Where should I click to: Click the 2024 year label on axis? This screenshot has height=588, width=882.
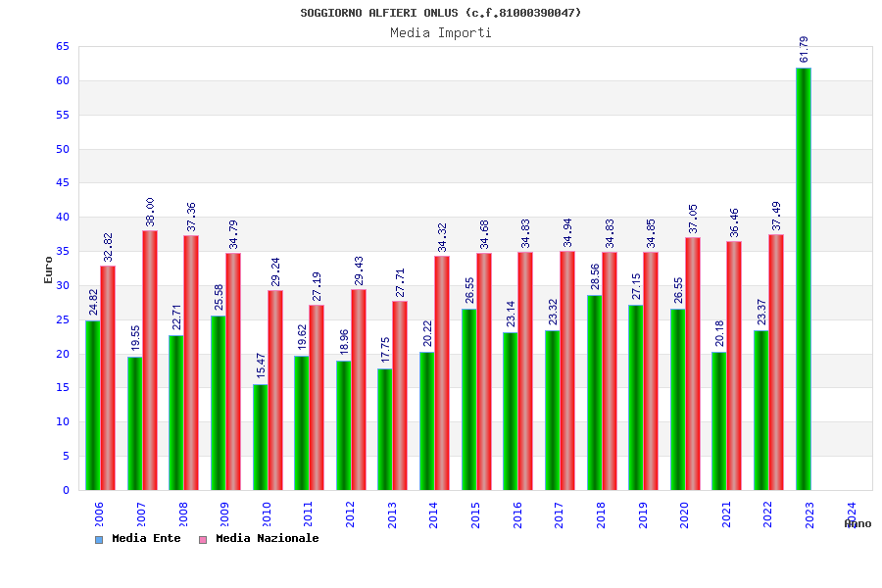pyautogui.click(x=852, y=514)
